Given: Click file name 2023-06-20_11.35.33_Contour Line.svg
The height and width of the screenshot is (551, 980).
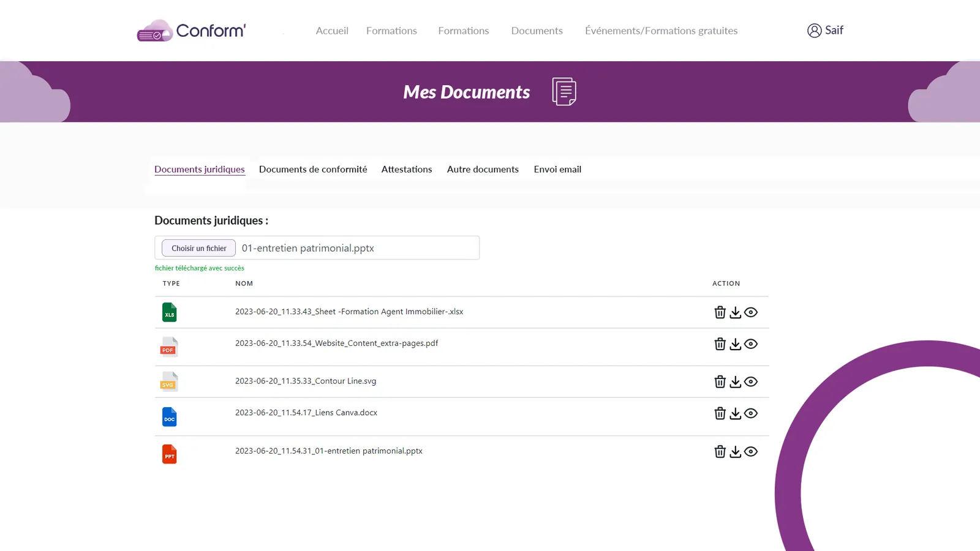Looking at the screenshot, I should pos(306,381).
